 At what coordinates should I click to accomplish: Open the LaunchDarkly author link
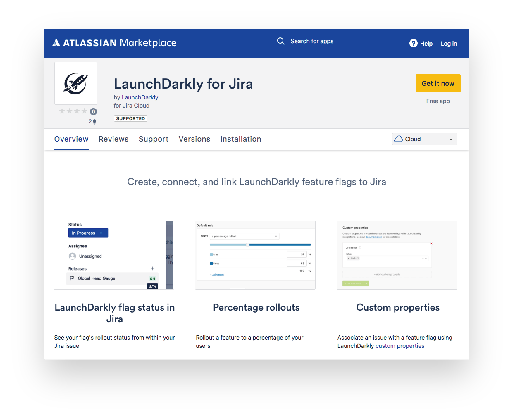pyautogui.click(x=140, y=97)
